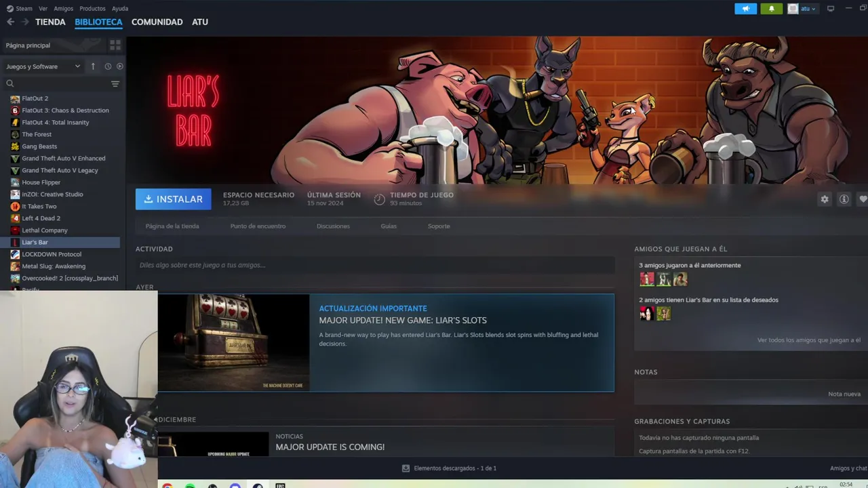Go to the COMUNIDAD tab
The image size is (868, 488).
[157, 22]
